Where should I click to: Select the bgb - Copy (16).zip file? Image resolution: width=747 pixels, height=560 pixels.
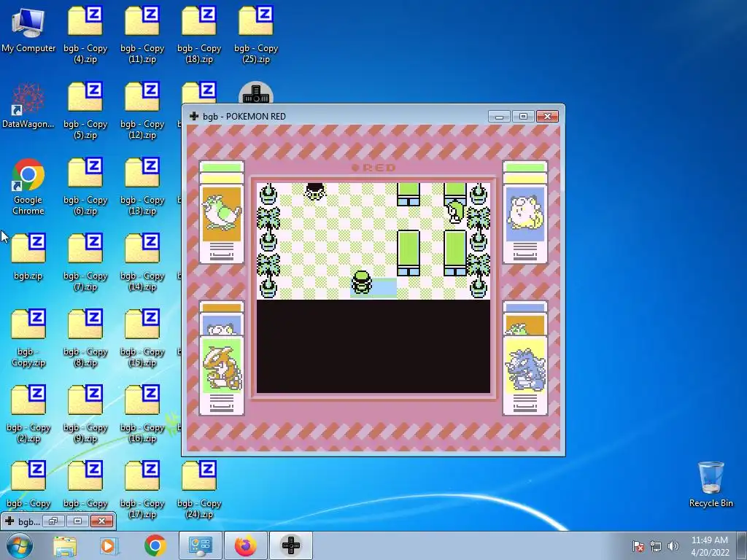point(142,414)
